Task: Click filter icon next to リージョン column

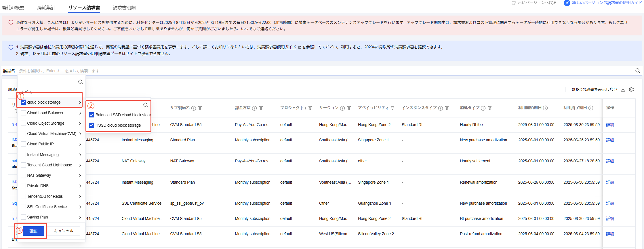Action: pyautogui.click(x=349, y=108)
